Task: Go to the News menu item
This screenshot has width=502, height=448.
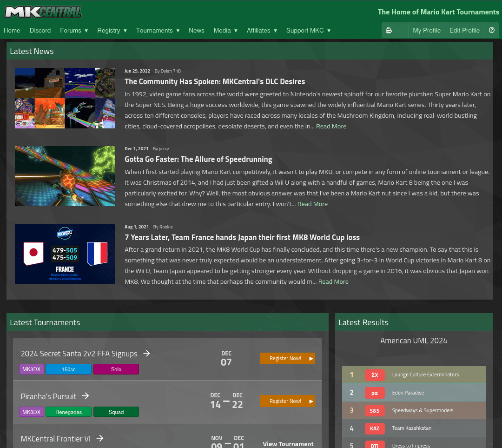Action: (196, 31)
